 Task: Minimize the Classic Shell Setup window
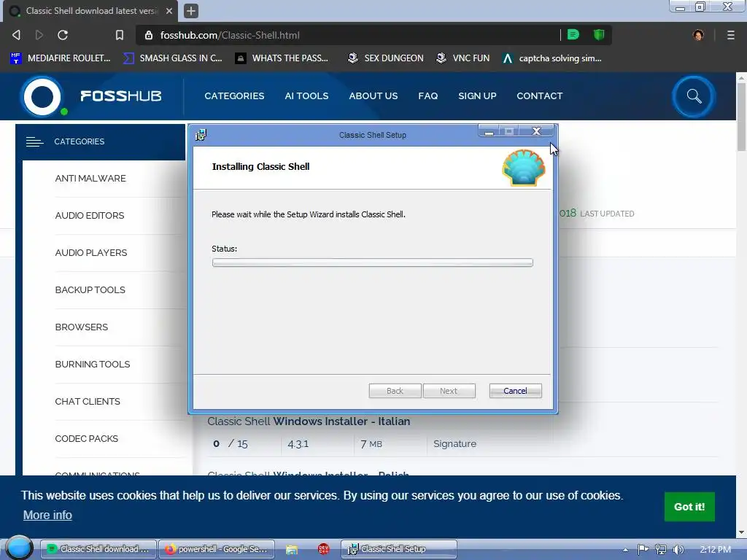click(489, 131)
